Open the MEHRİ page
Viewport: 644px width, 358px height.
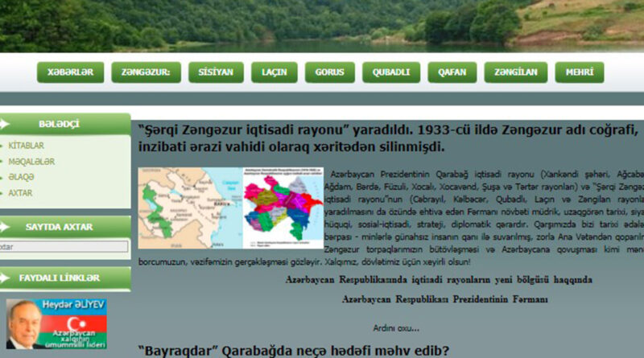tap(580, 72)
